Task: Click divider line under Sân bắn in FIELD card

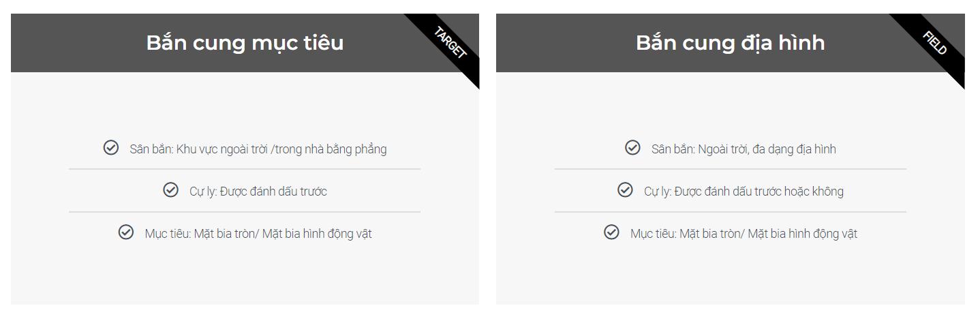Action: [730, 169]
